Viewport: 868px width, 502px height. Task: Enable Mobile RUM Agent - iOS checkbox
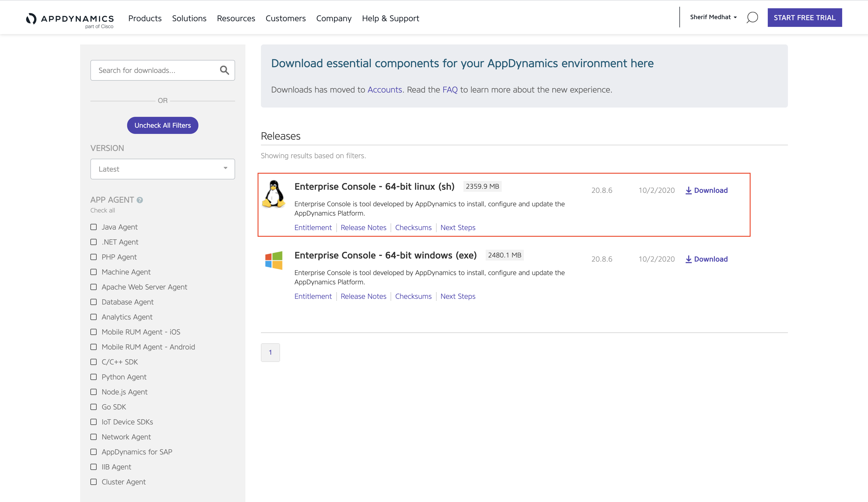click(93, 332)
